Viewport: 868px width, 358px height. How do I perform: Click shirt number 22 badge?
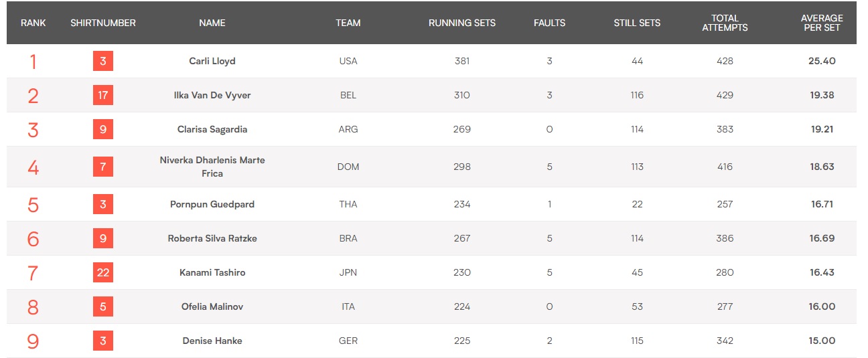tap(103, 272)
